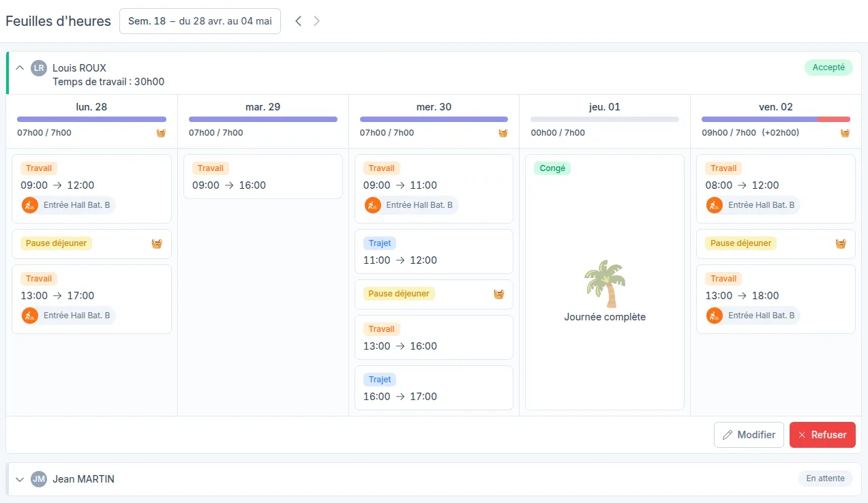Viewport: 868px width, 503px height.
Task: Click the jeu. 01 day header
Action: click(605, 107)
